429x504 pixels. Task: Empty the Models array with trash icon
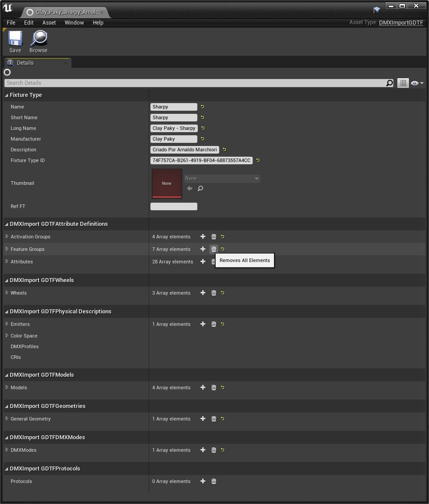213,387
